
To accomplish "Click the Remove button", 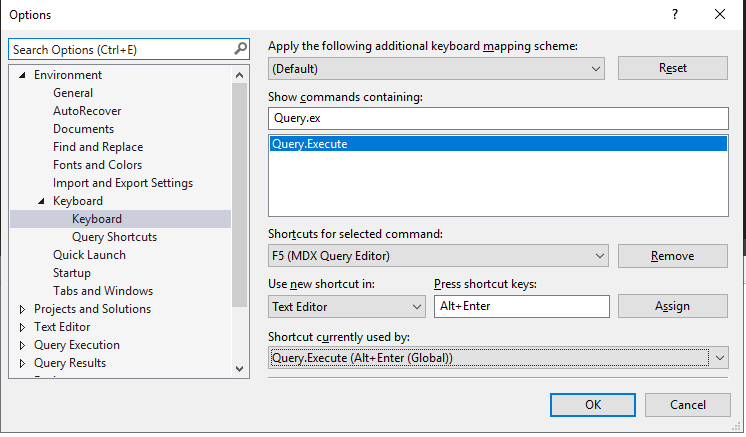I will [x=673, y=256].
